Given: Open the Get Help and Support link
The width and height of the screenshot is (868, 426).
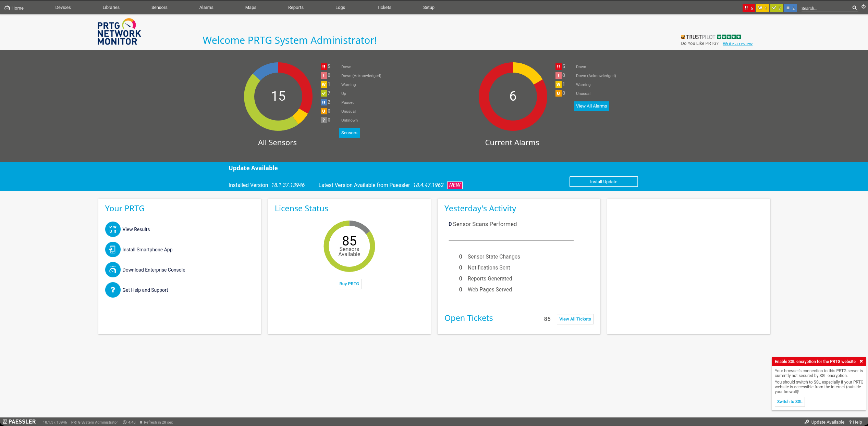Looking at the screenshot, I should coord(145,290).
